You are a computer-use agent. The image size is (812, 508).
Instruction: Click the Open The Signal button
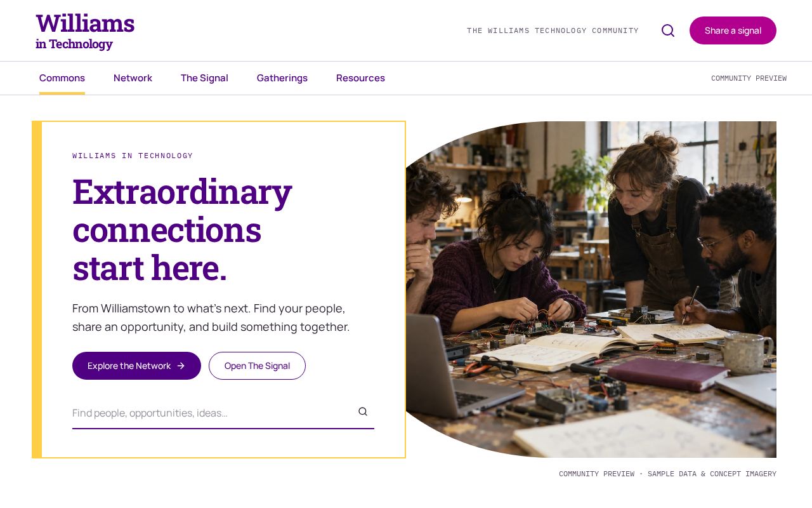click(257, 366)
